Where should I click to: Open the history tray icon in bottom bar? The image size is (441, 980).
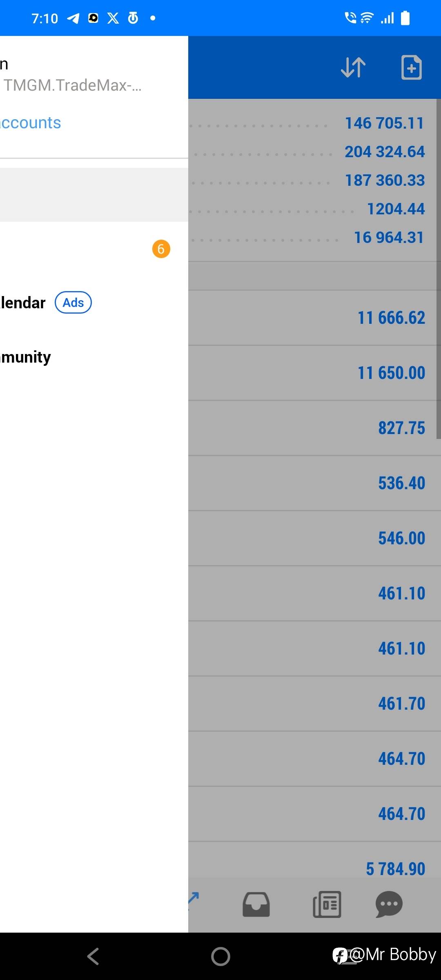pos(256,904)
